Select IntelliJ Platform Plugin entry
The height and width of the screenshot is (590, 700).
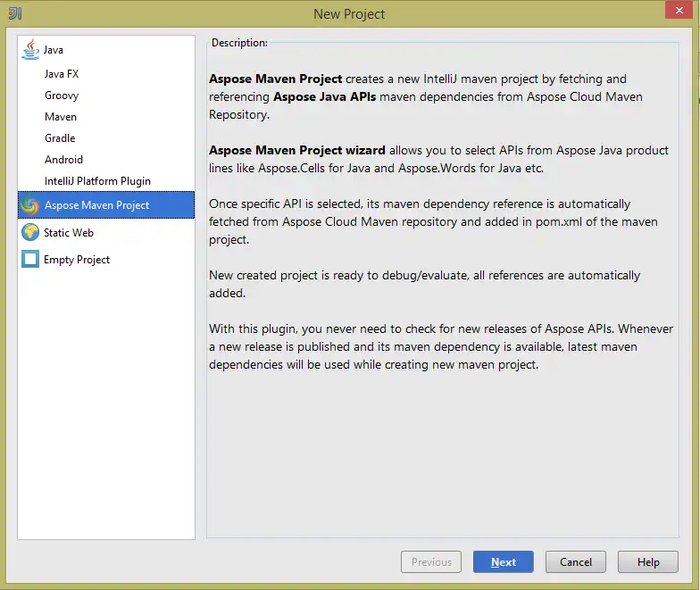pyautogui.click(x=97, y=181)
